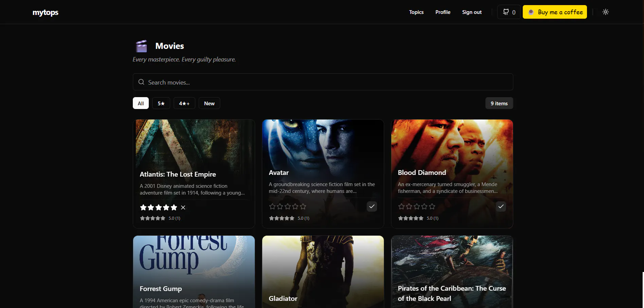The height and width of the screenshot is (308, 644).
Task: Rate Avatar two stars
Action: point(280,206)
